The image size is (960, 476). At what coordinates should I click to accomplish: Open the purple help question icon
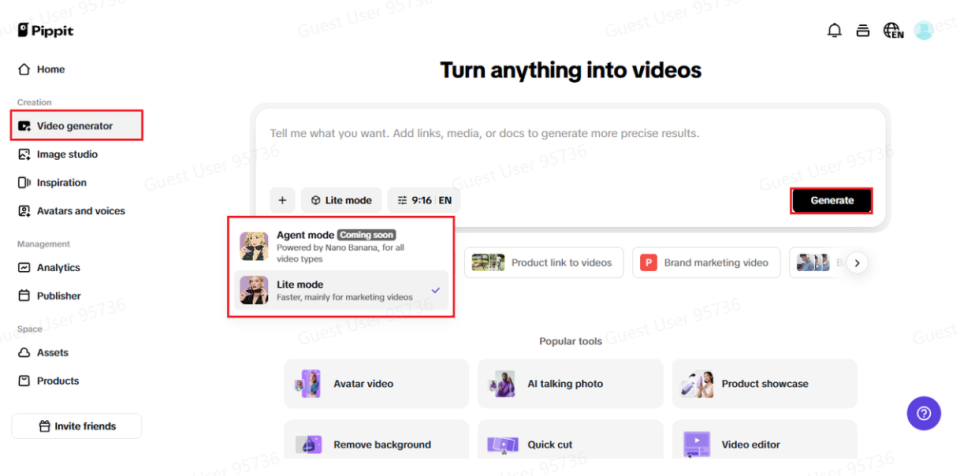tap(923, 412)
